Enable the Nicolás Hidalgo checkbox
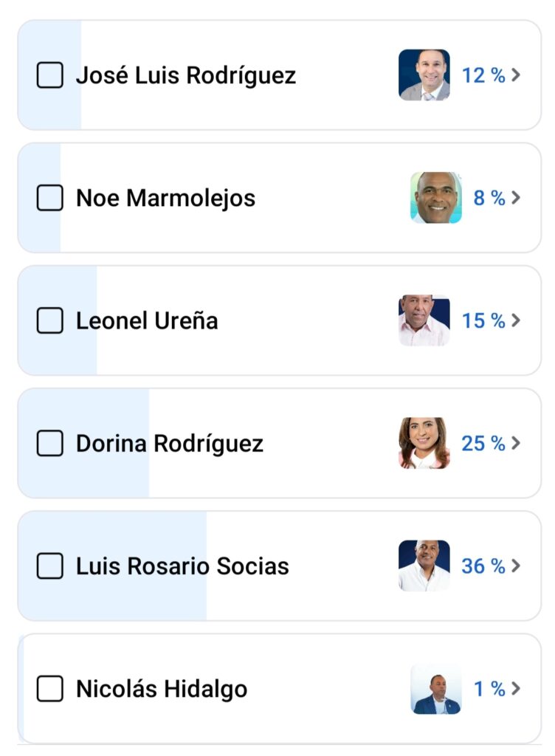555x756 pixels. (x=49, y=689)
